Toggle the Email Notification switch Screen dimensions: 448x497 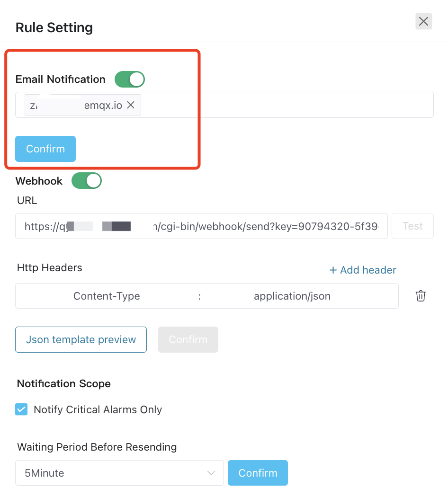(129, 80)
